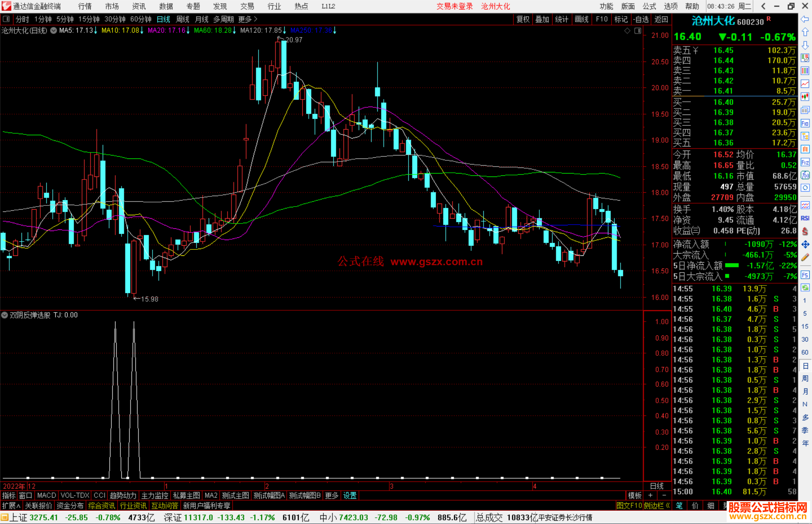
Task: Click the blue left arrow sidebar icon
Action: tap(805, 19)
